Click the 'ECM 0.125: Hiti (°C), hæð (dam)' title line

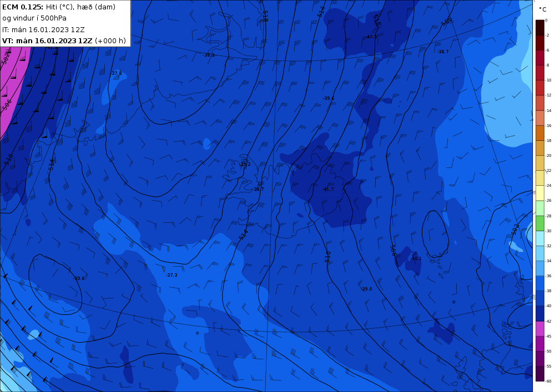59,7
